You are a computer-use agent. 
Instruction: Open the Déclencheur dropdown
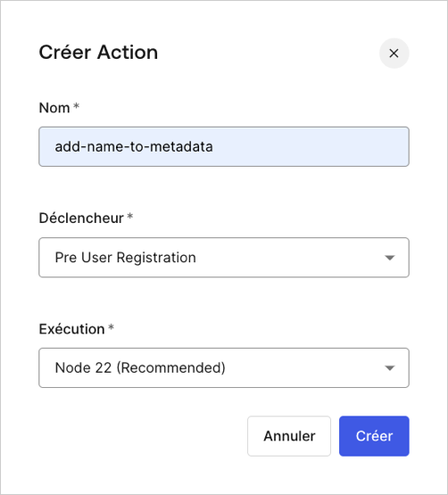point(224,257)
